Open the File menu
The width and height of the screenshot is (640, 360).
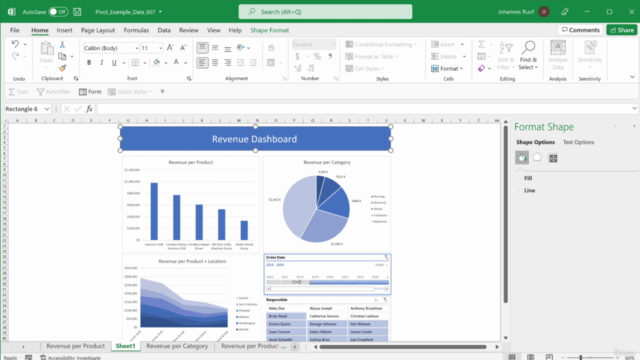click(15, 30)
